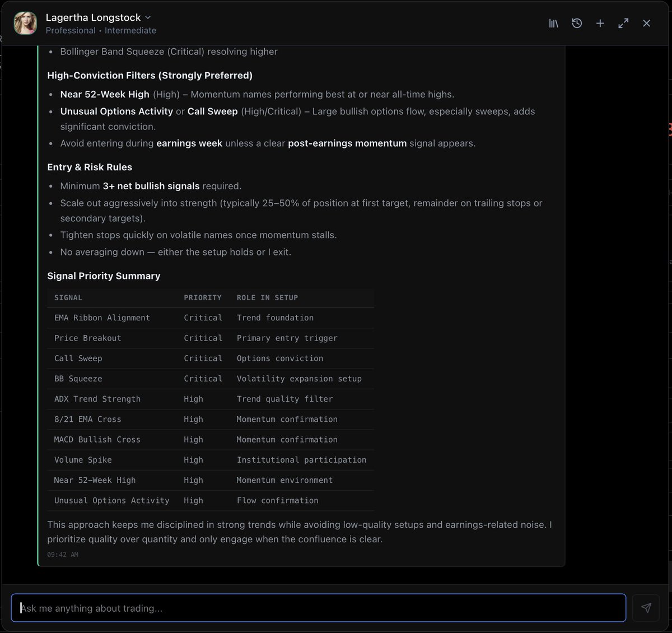Click the "3+ net bullish signals" bold text
672x633 pixels.
[x=151, y=186]
